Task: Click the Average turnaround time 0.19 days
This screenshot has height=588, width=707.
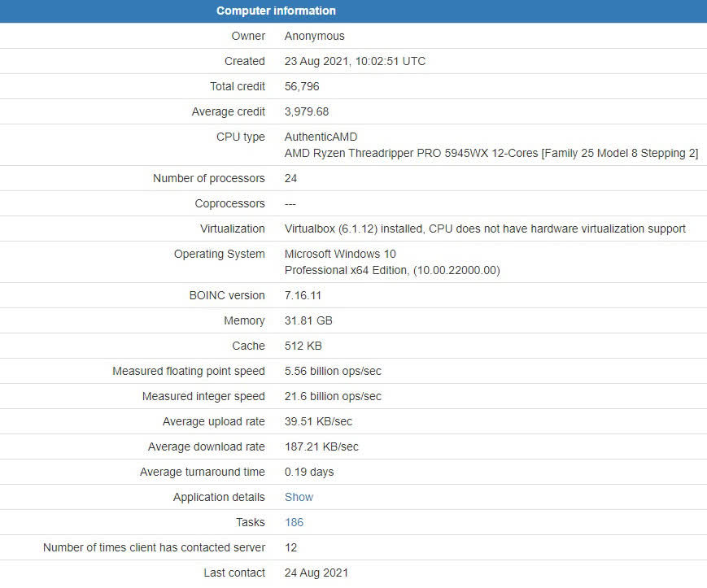Action: tap(309, 472)
